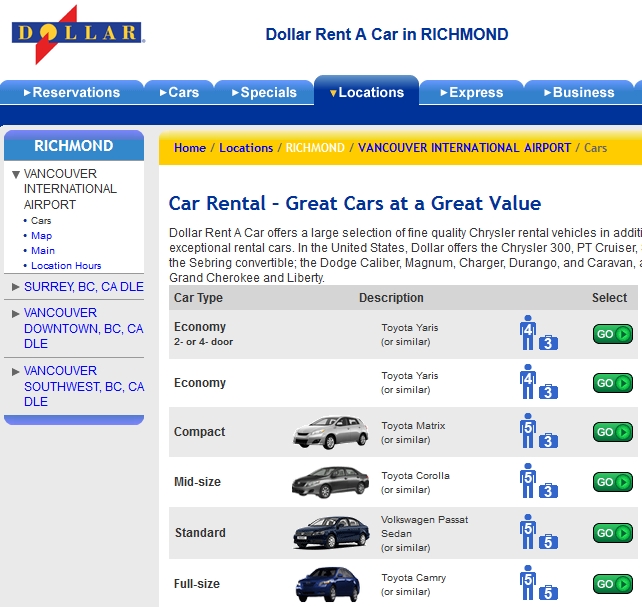The image size is (642, 607).
Task: Click passenger icon in second Economy row
Action: (528, 381)
